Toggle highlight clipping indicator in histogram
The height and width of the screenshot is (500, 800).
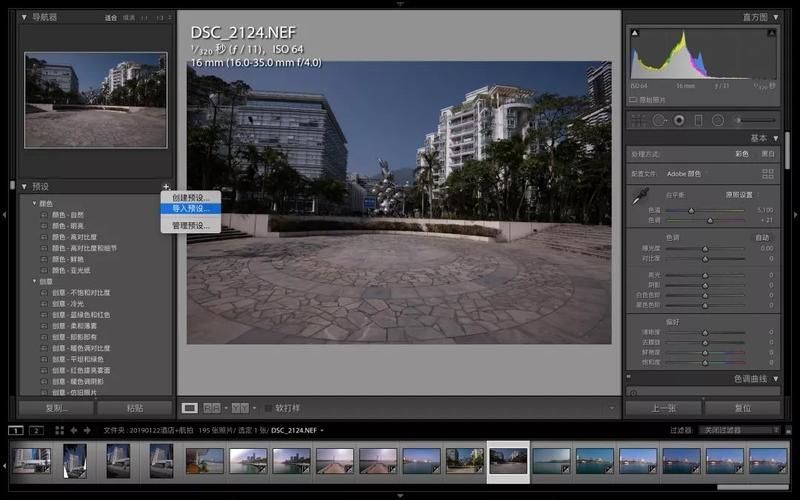(x=771, y=33)
